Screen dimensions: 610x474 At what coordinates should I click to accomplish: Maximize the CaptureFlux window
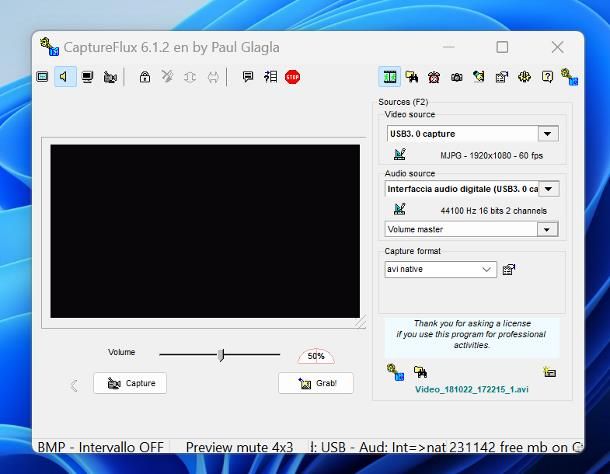point(502,47)
